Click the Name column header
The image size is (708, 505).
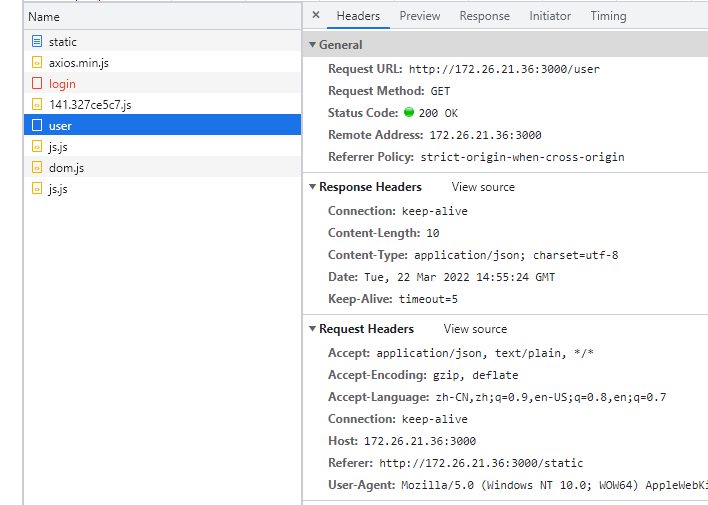coord(44,17)
